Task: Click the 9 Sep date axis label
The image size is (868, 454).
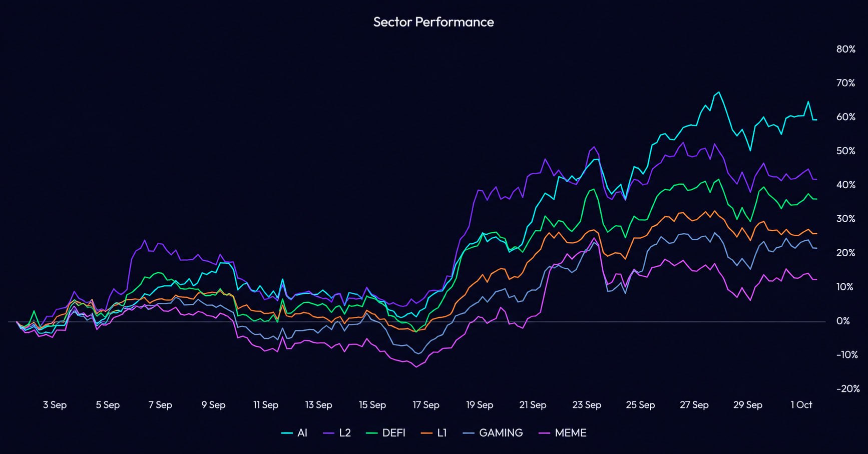Action: click(213, 405)
